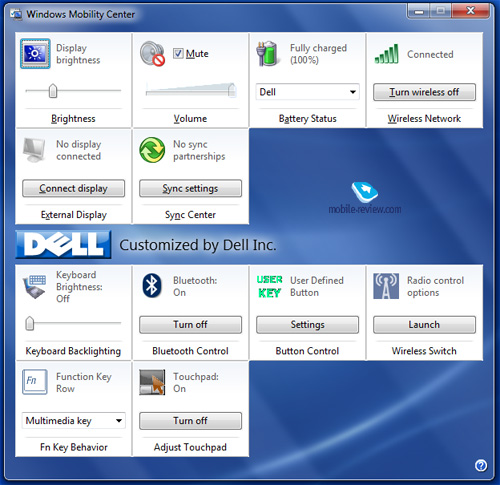Click the display brightness slider handle
Viewport: 500px width, 485px height.
(53, 91)
